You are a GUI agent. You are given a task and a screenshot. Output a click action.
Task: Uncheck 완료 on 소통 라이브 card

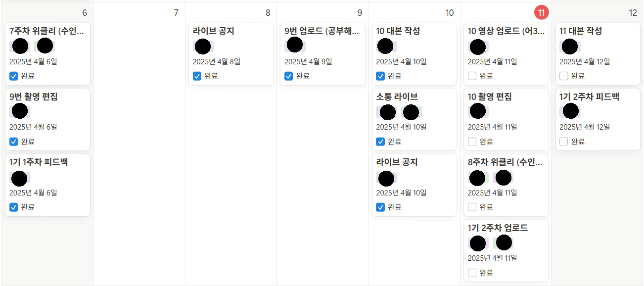[380, 142]
